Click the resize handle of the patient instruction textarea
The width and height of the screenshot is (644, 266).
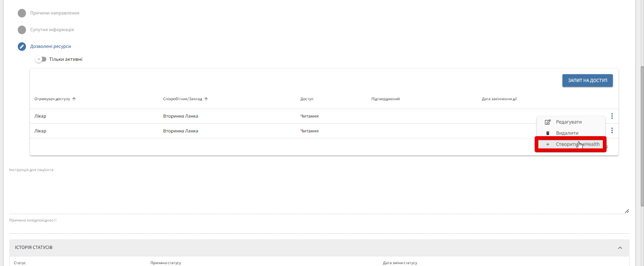tap(627, 211)
